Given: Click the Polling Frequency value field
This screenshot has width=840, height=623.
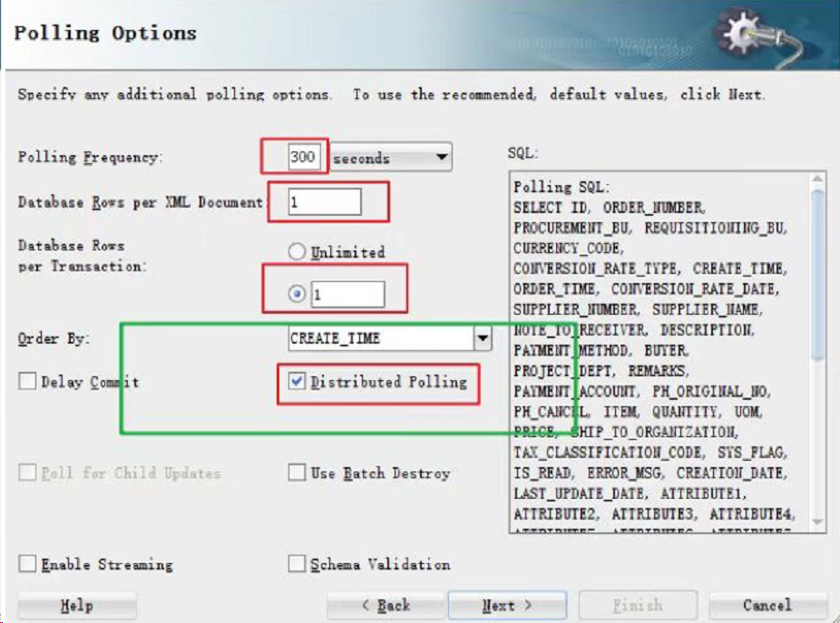Looking at the screenshot, I should 304,156.
